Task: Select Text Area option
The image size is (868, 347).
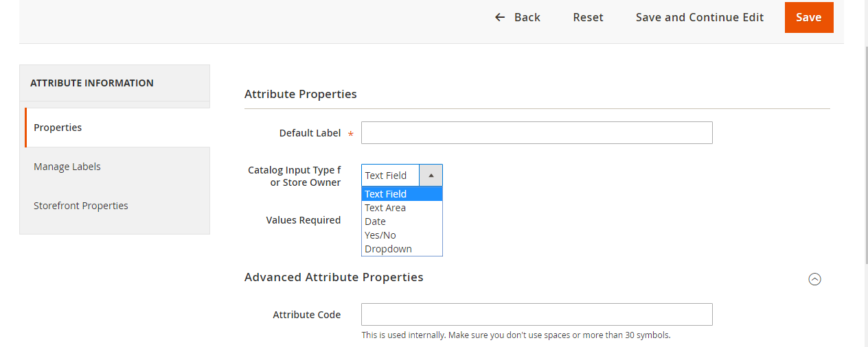Action: [402, 208]
